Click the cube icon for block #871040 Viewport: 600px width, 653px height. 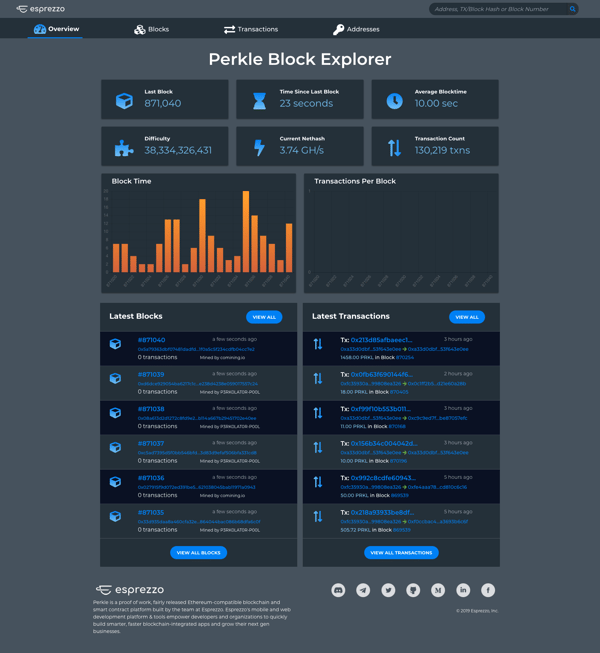115,344
